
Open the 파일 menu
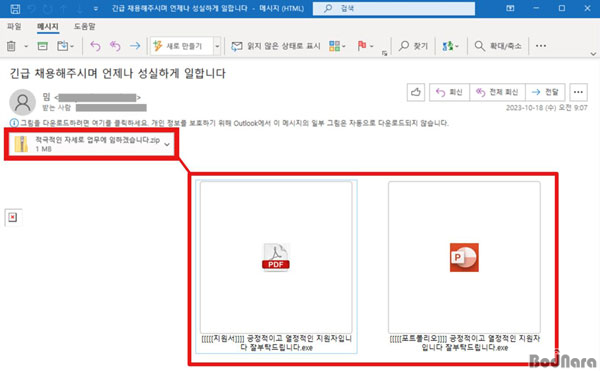point(14,26)
